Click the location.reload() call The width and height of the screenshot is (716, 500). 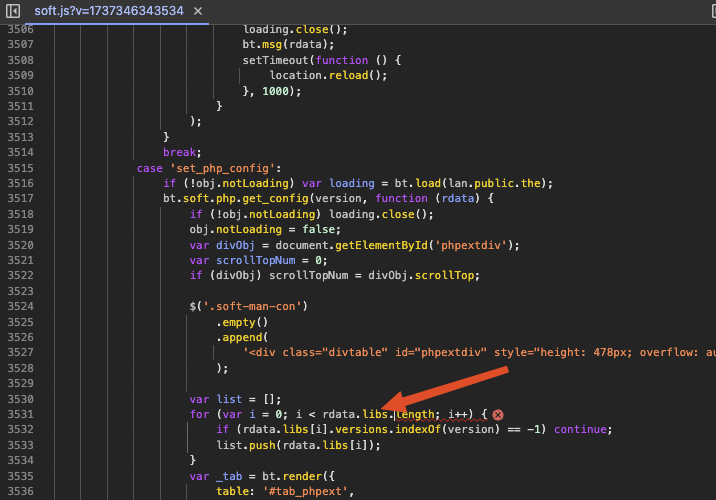[x=328, y=75]
